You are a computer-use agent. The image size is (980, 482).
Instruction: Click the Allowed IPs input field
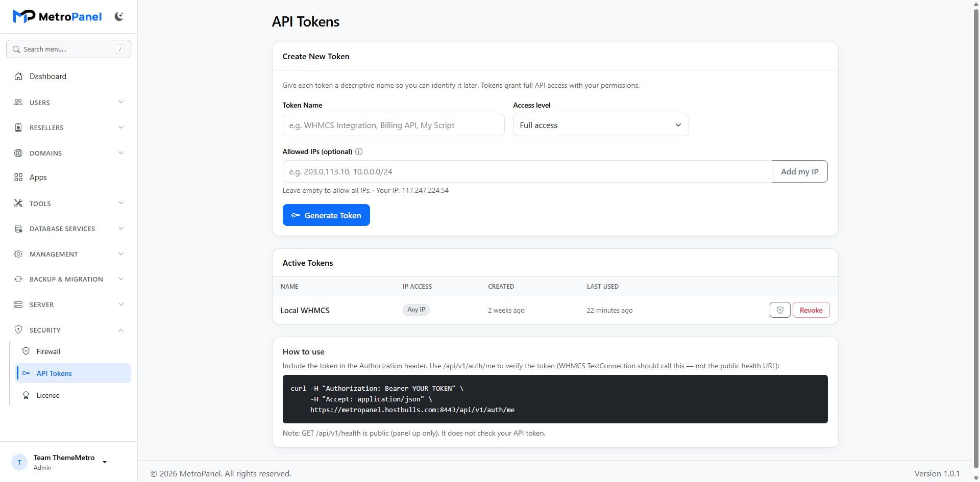pos(527,171)
